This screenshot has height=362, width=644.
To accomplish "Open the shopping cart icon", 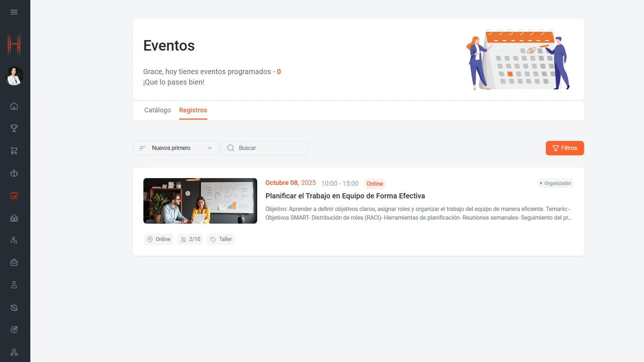I will coord(14,151).
